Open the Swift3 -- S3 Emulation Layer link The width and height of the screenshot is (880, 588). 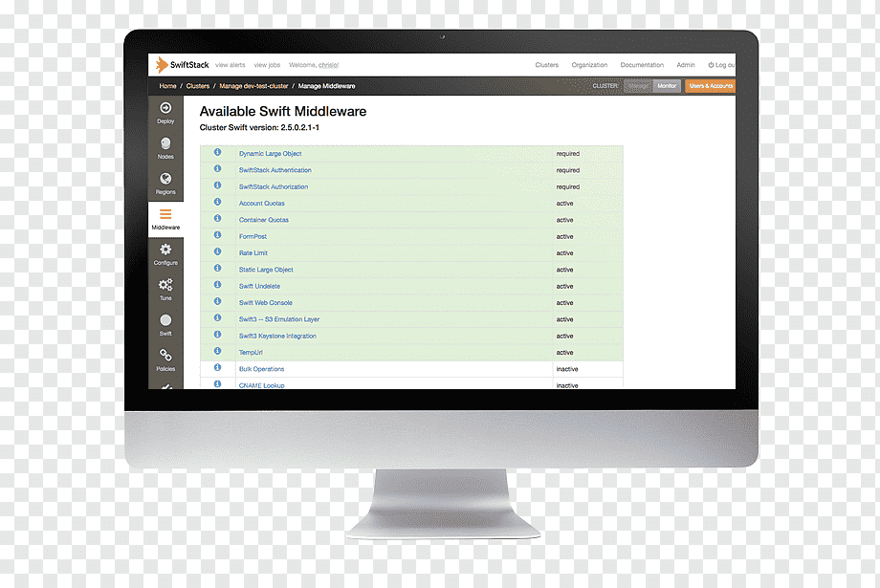point(279,319)
